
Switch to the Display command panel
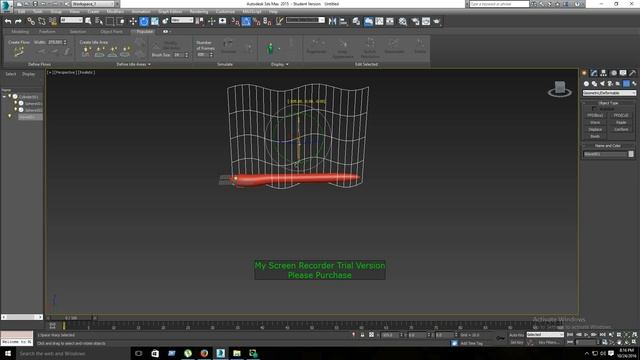tap(623, 73)
